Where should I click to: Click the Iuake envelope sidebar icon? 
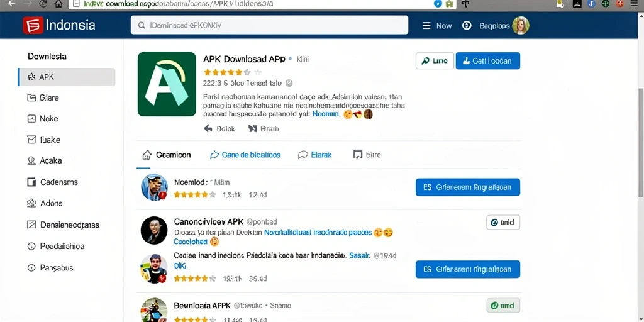tap(31, 140)
